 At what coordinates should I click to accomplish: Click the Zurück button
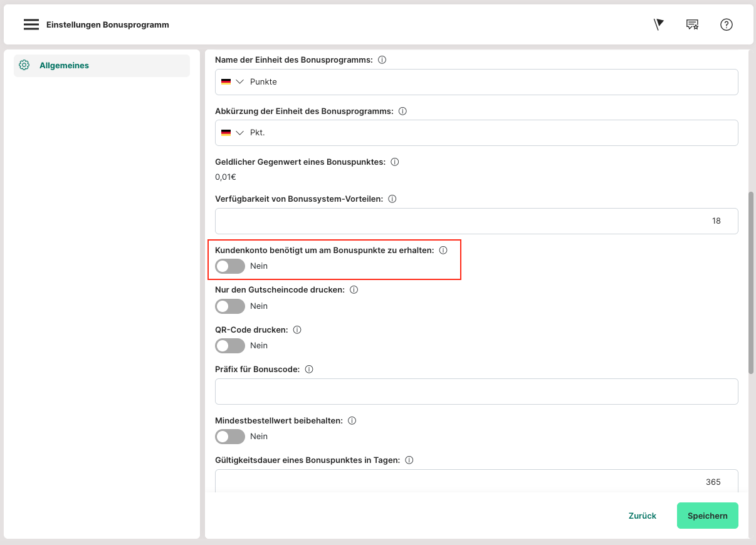pos(642,516)
